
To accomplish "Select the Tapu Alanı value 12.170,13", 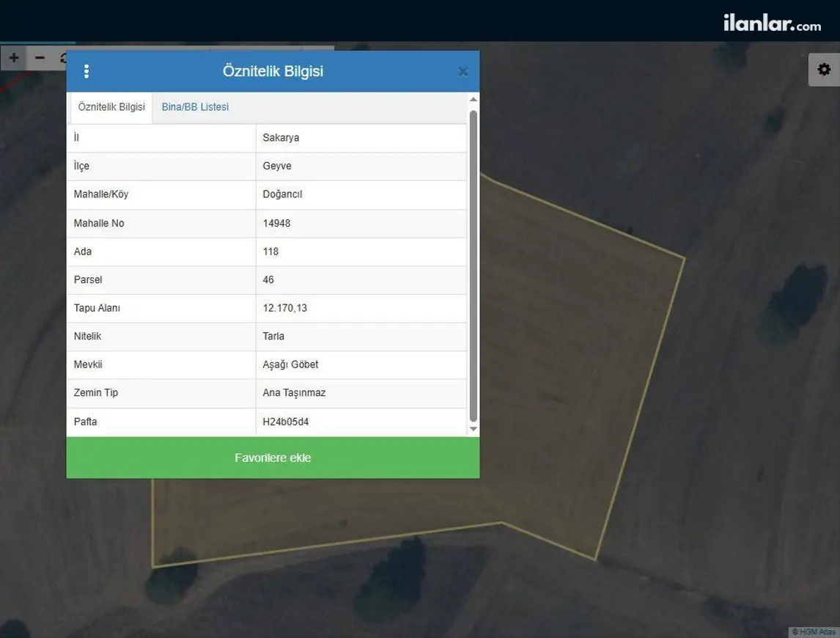I will coord(285,308).
